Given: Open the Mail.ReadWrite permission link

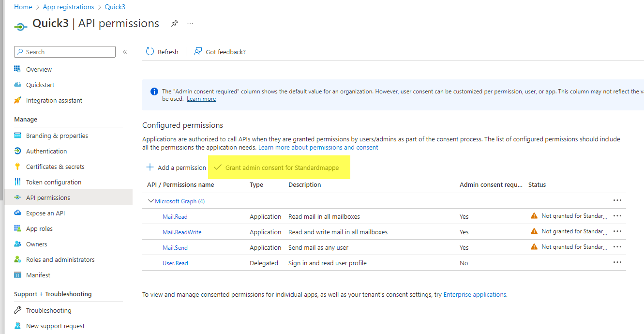Looking at the screenshot, I should coord(182,232).
